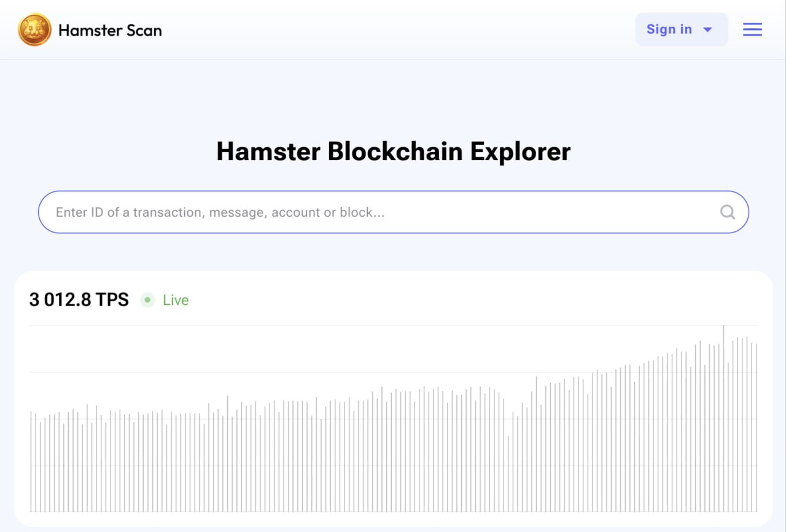786x532 pixels.
Task: Select the lowest dip bar in TPS chart
Action: [x=508, y=472]
